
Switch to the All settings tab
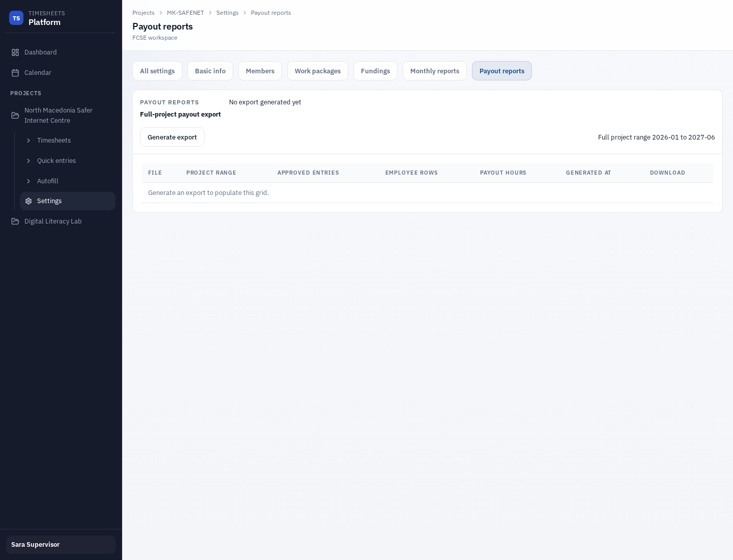tap(157, 71)
